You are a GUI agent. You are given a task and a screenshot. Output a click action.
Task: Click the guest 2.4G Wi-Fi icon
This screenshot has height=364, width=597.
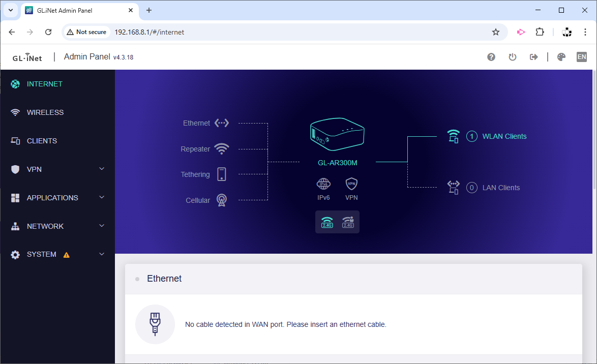[x=348, y=222]
